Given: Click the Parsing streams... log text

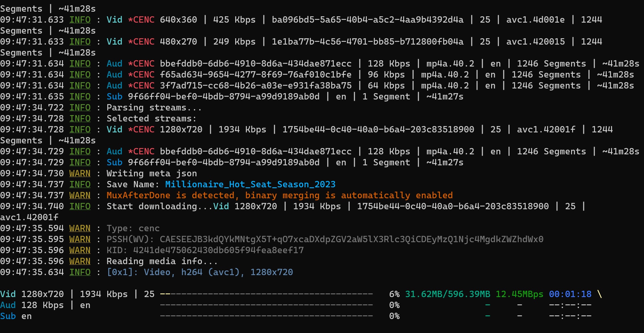Looking at the screenshot, I should 154,107.
